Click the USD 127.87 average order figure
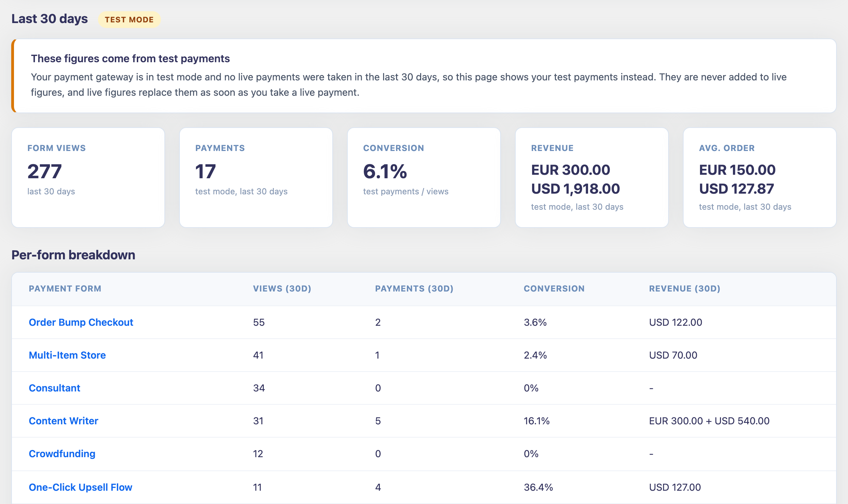Image resolution: width=848 pixels, height=504 pixels. pos(736,189)
